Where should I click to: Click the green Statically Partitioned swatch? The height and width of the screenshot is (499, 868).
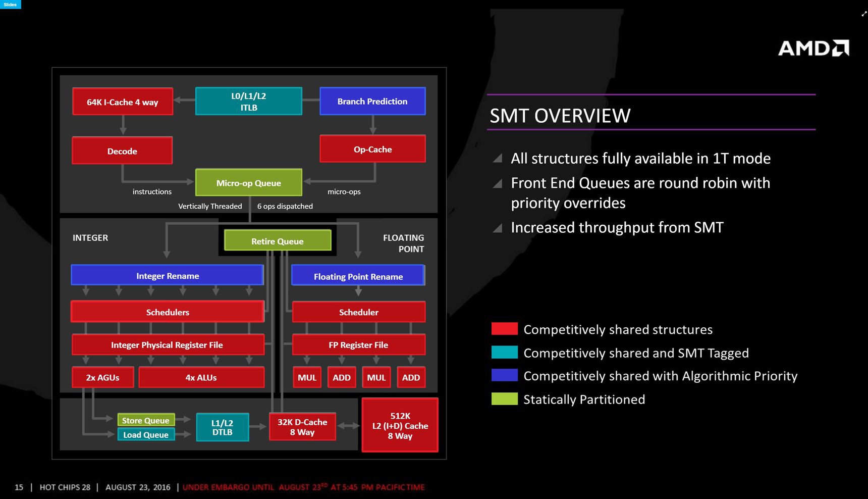[x=505, y=398]
